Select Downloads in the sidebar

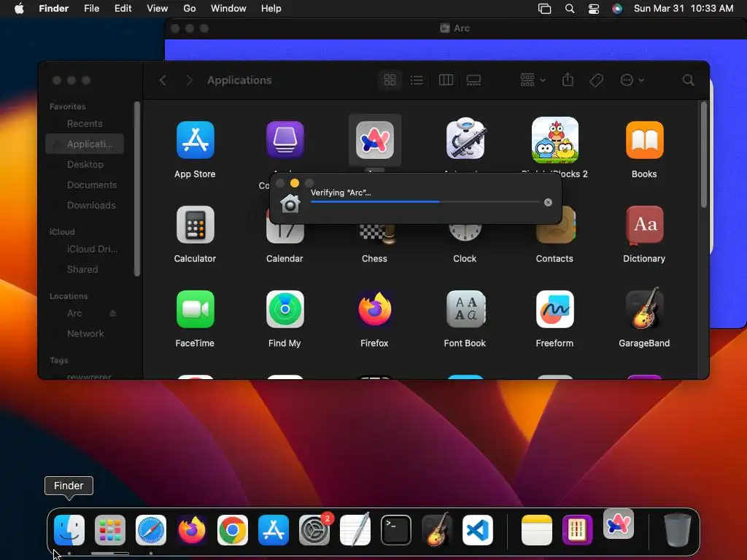pyautogui.click(x=85, y=205)
